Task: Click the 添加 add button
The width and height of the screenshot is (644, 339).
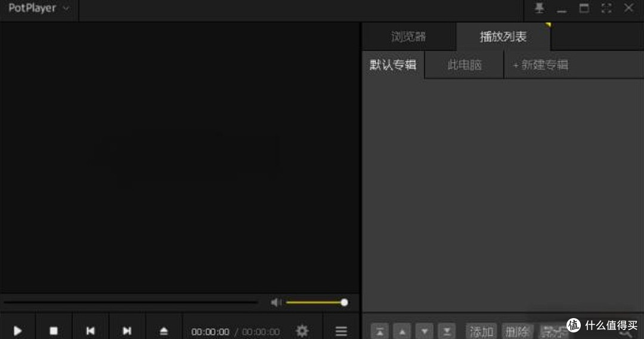Action: 481,331
